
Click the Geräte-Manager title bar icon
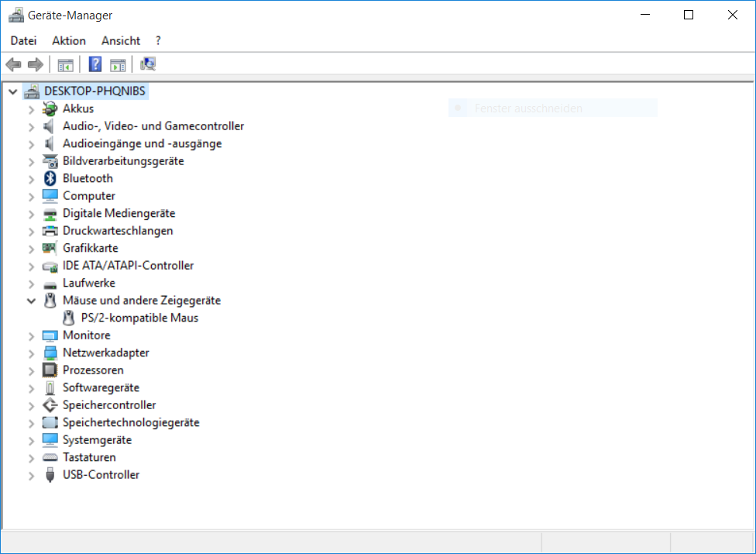(x=16, y=15)
